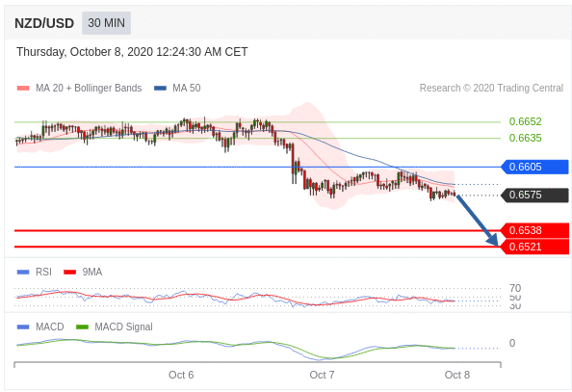Toggle the 9MA legend marker

69,272
